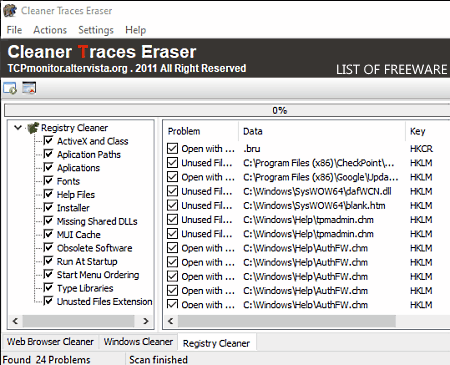Click the TCPmonitor.altervista.org banner text
Viewport: 450px width, 365px height.
[68, 68]
